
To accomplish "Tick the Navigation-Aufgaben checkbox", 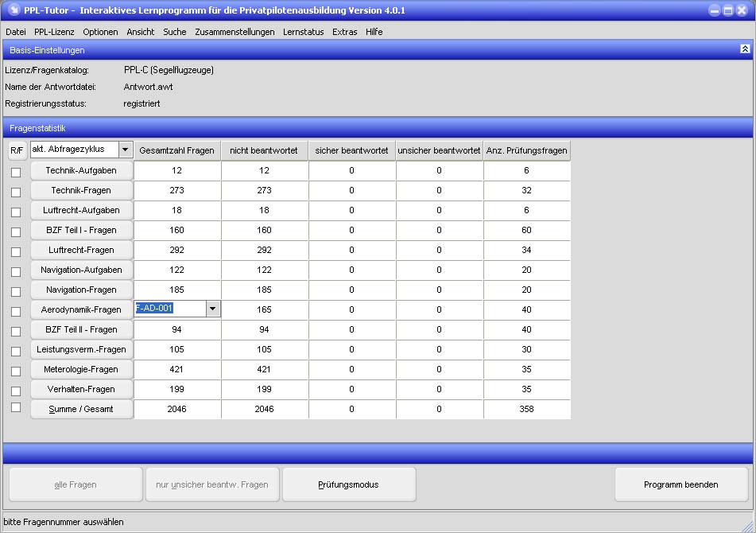I will point(16,271).
